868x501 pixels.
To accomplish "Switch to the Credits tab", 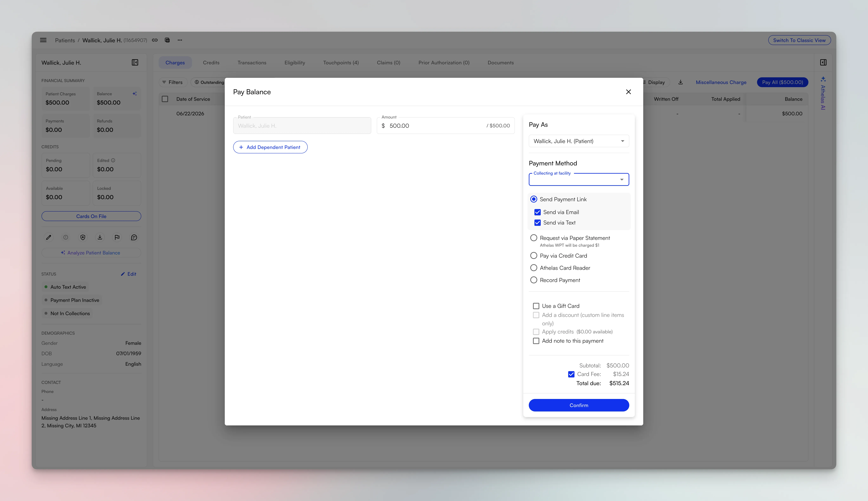I will [211, 63].
